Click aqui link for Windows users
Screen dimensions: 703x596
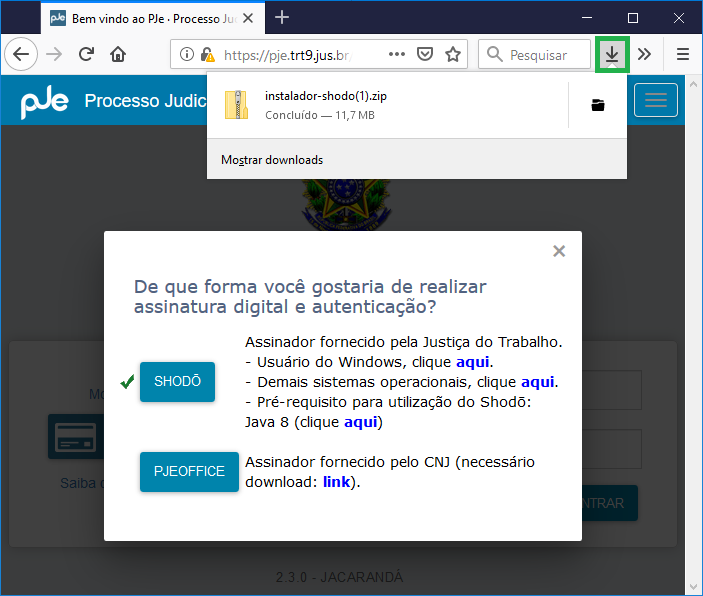point(473,362)
